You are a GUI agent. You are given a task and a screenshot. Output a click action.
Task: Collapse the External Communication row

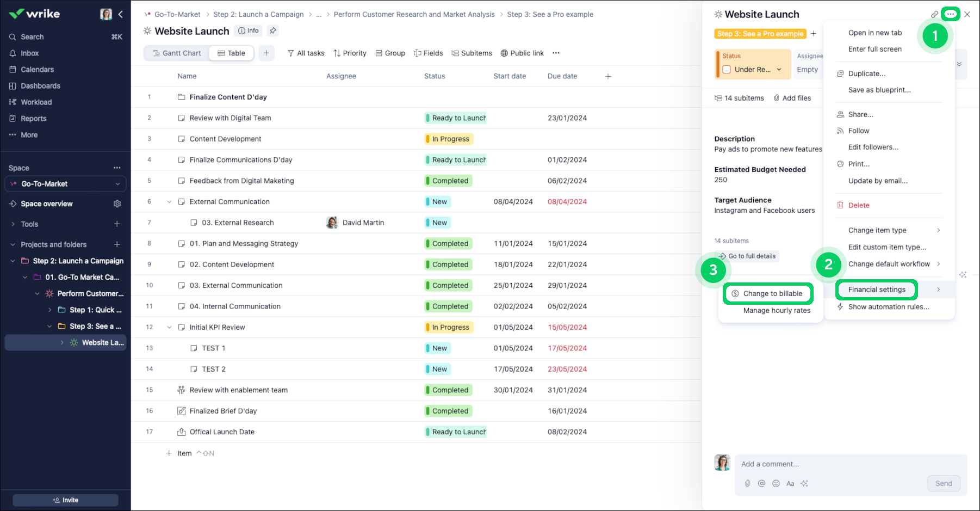point(169,202)
